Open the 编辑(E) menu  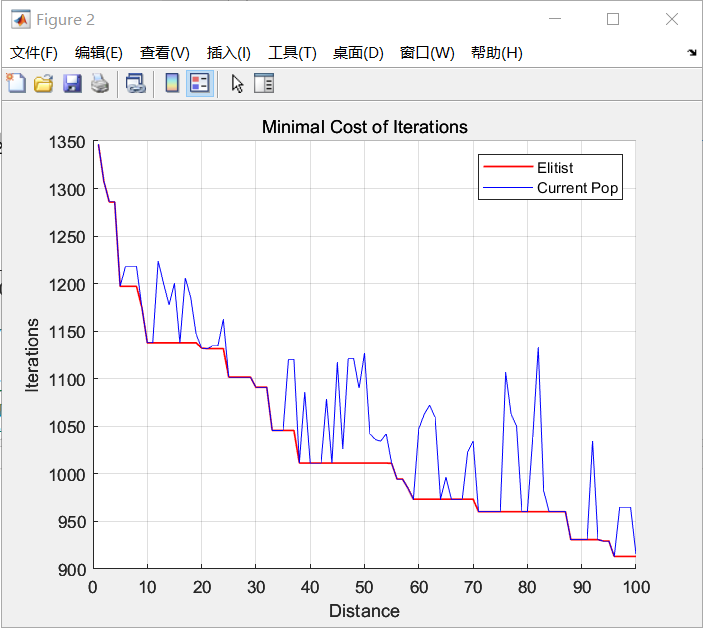pos(99,53)
